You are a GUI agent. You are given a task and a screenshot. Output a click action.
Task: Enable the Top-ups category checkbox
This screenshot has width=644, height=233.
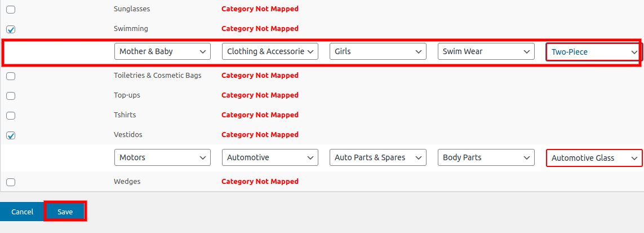(x=11, y=96)
